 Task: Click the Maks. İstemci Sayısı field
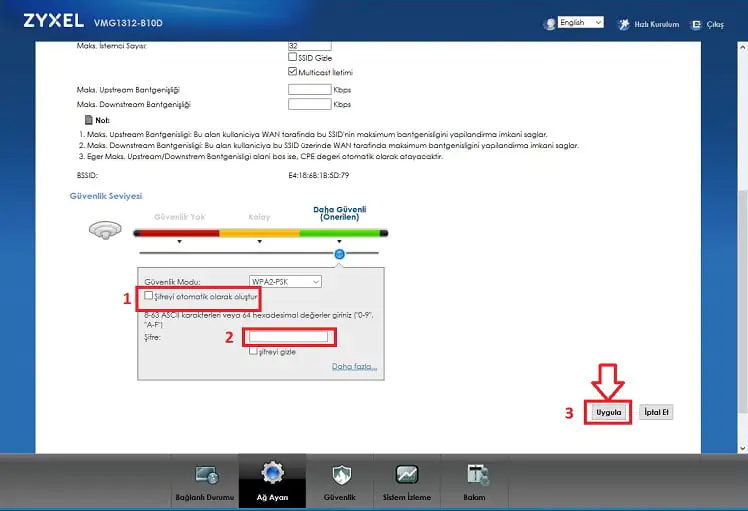point(310,46)
